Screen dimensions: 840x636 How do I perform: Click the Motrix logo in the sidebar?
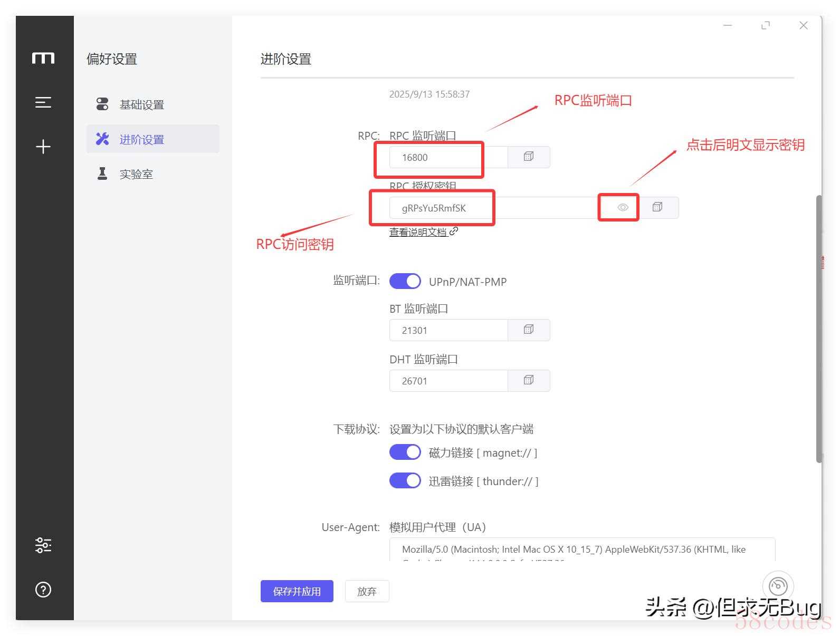(43, 58)
